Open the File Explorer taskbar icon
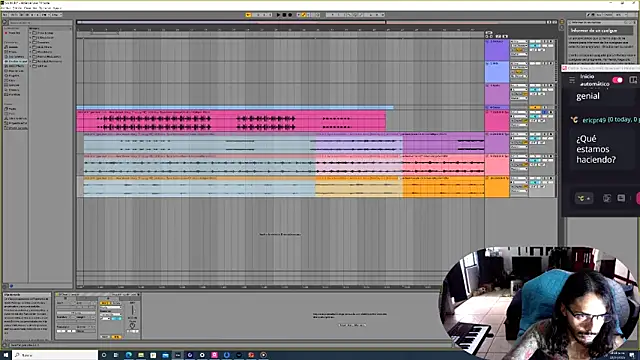 (141, 355)
